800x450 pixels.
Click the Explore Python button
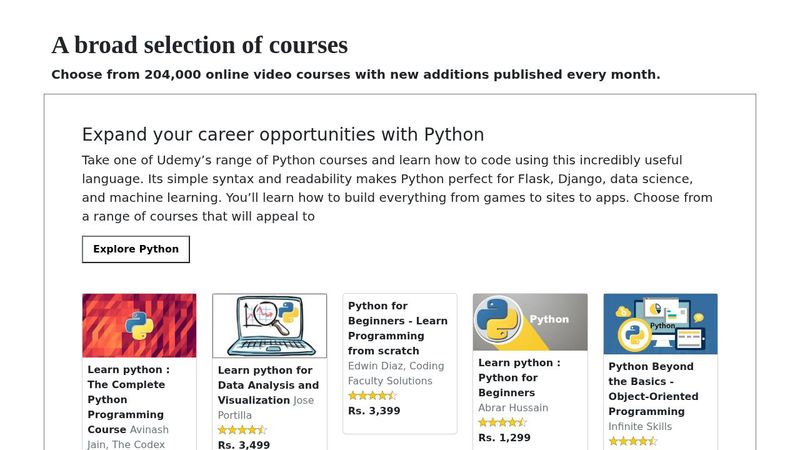(136, 249)
